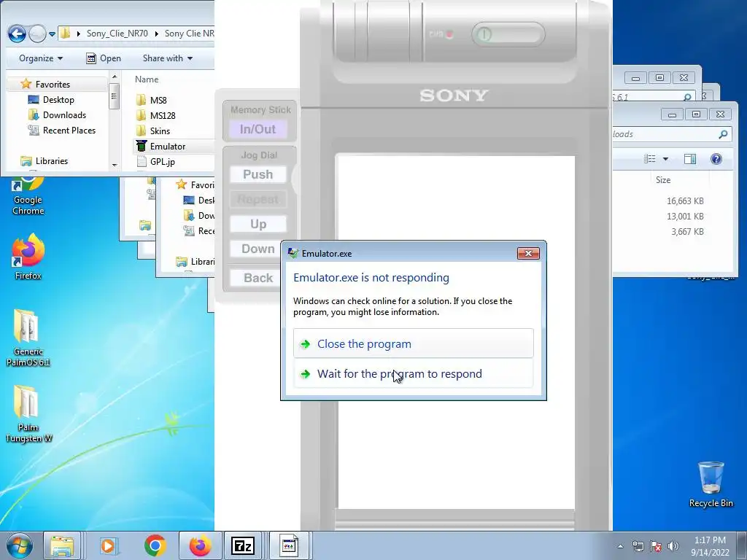Click the 3,667 KB size entry
747x560 pixels.
687,231
